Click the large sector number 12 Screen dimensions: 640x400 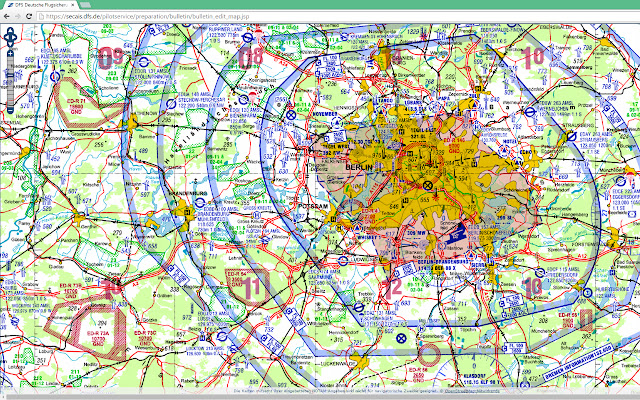pyautogui.click(x=393, y=289)
